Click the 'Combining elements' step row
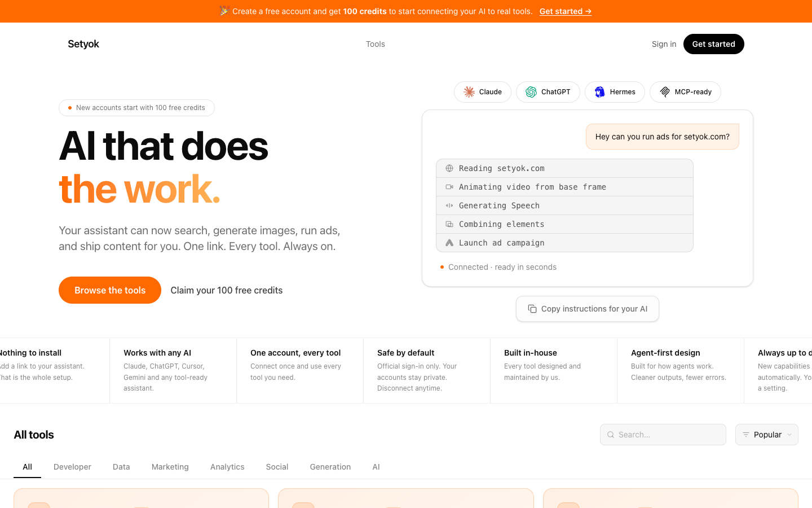The width and height of the screenshot is (812, 508). pos(564,224)
